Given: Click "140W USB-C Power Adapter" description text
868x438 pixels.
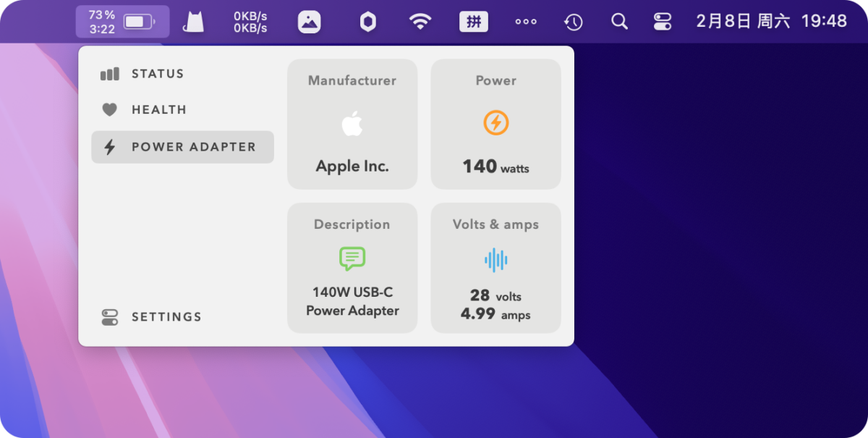Looking at the screenshot, I should (352, 301).
